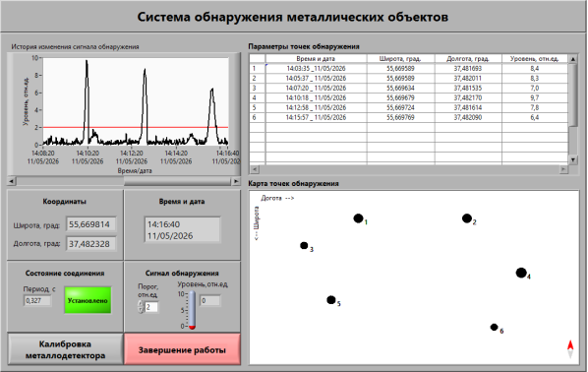Select the cell 14:10:18 _ 11/05/2026

[x=316, y=97]
